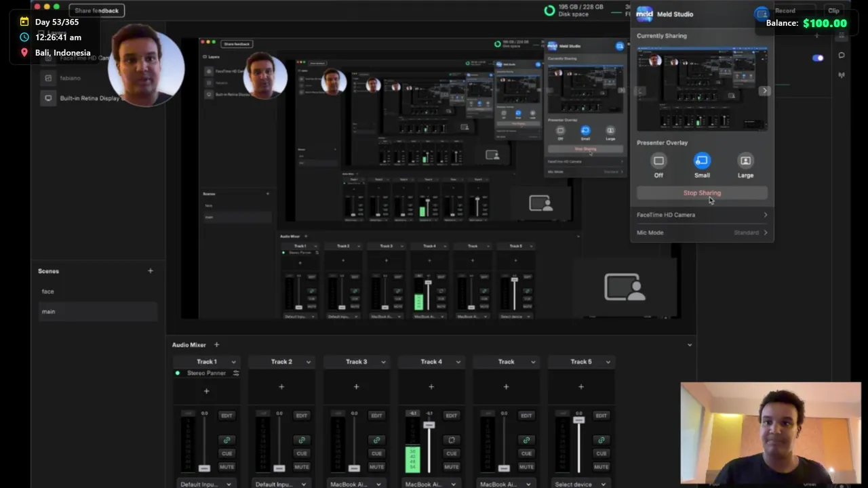Add an effect to Track 4
Image resolution: width=868 pixels, height=488 pixels.
coord(431,387)
